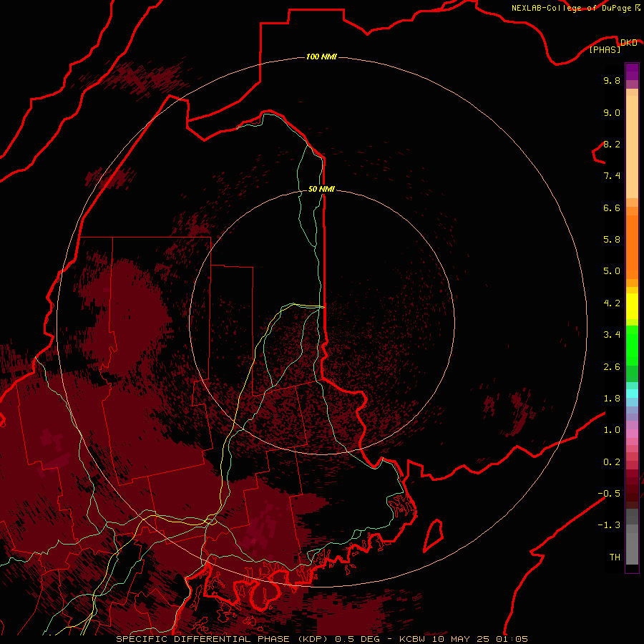Click the TH label on the color scale
Screen dimensions: 644x644
pos(615,557)
